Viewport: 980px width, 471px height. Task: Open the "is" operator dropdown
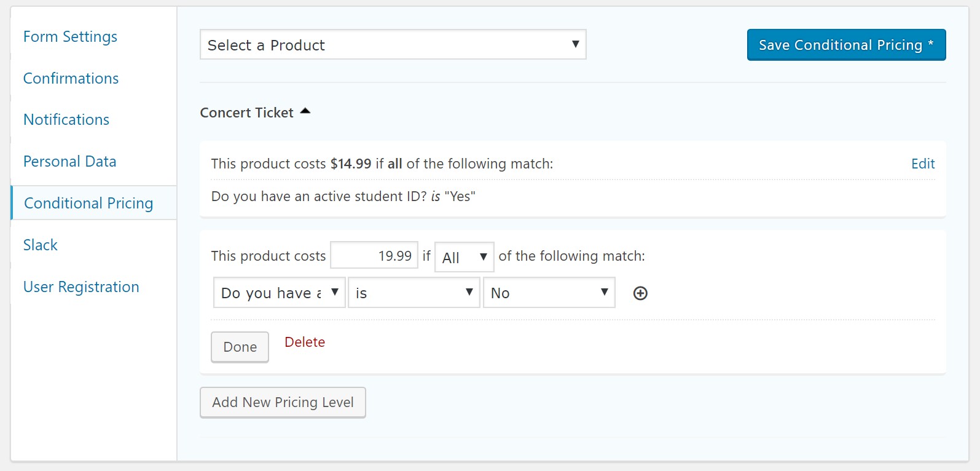(x=414, y=293)
